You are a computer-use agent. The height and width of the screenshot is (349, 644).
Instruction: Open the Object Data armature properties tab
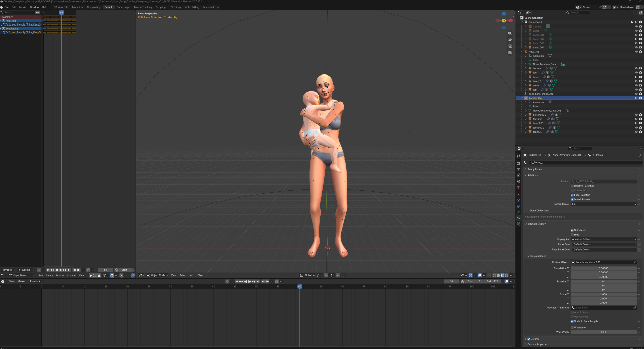[x=518, y=212]
